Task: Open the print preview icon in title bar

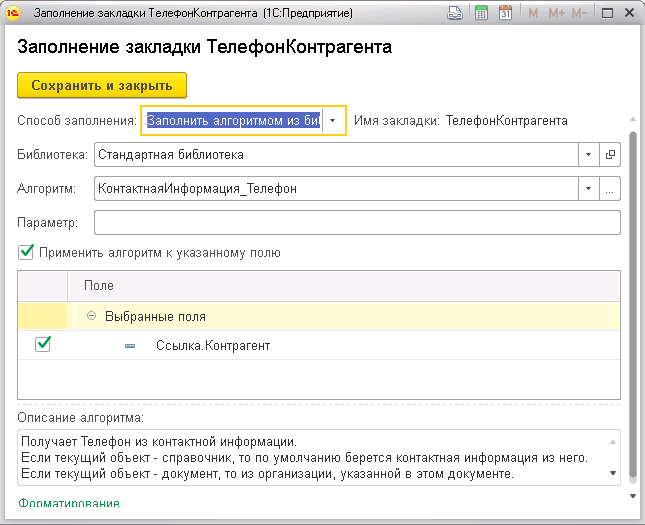Action: pos(455,13)
